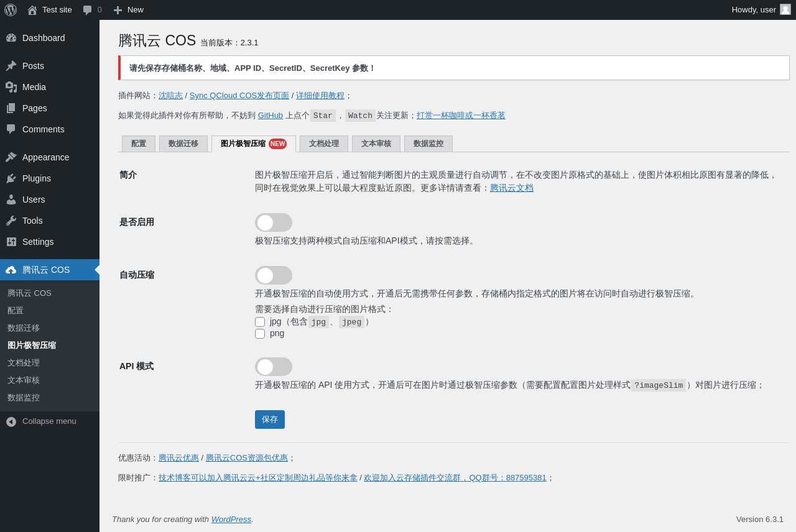The height and width of the screenshot is (532, 796).
Task: Open the comments bubble icon in admin bar
Action: pyautogui.click(x=88, y=10)
